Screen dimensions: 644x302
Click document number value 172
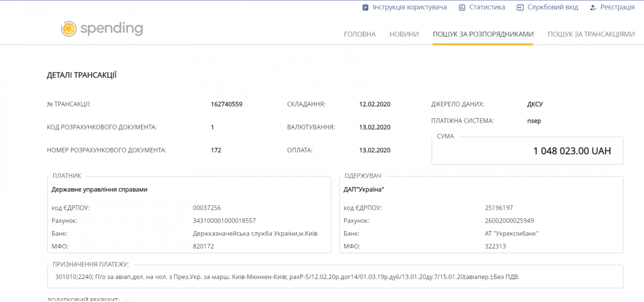click(216, 150)
